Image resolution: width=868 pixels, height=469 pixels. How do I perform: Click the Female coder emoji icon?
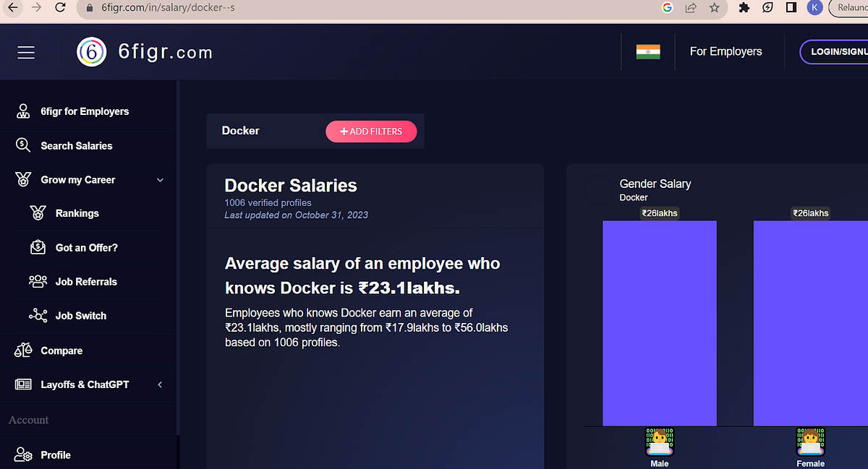point(811,442)
